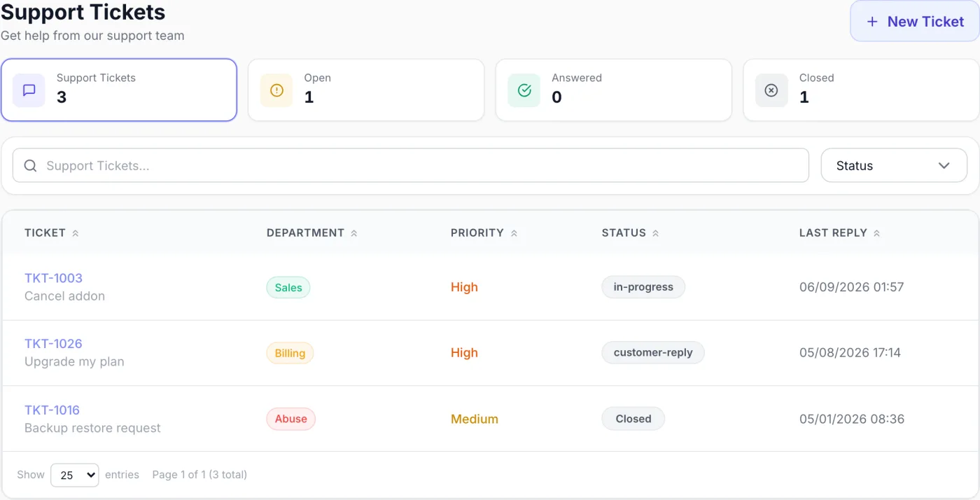Sort by the Priority column arrows
The width and height of the screenshot is (980, 500).
tap(514, 233)
